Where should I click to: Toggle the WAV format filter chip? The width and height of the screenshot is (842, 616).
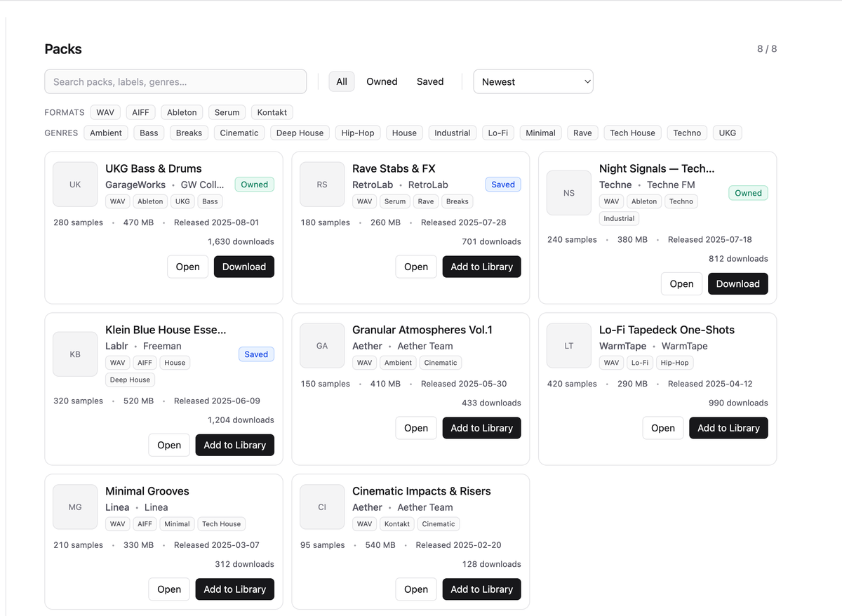[105, 112]
